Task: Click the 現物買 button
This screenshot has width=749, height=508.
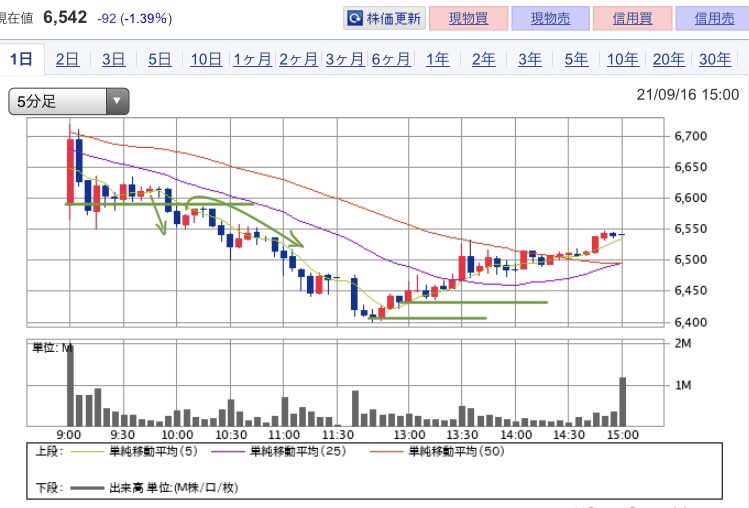Action: point(468,18)
